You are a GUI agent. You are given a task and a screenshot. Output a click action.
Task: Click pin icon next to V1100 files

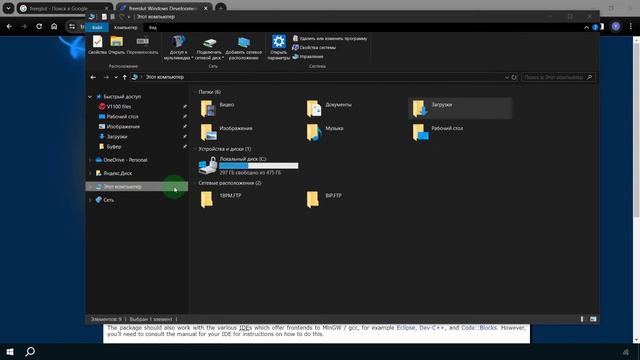pos(184,107)
